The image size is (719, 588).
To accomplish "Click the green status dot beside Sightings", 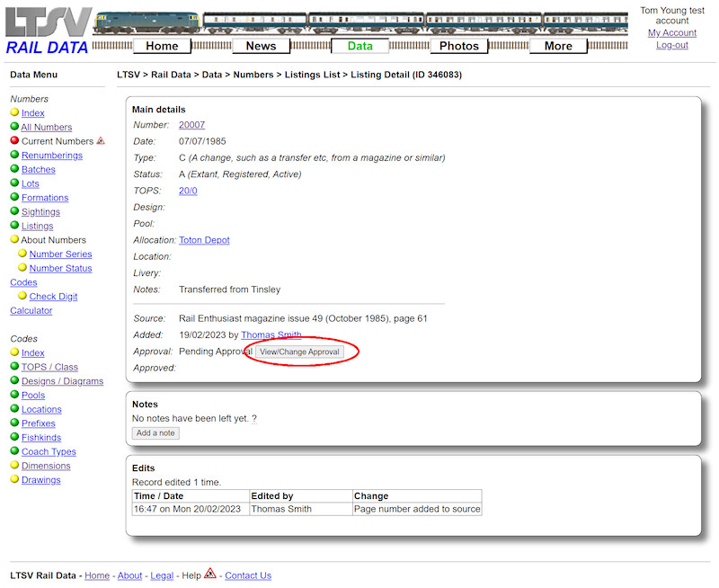I will tap(13, 211).
